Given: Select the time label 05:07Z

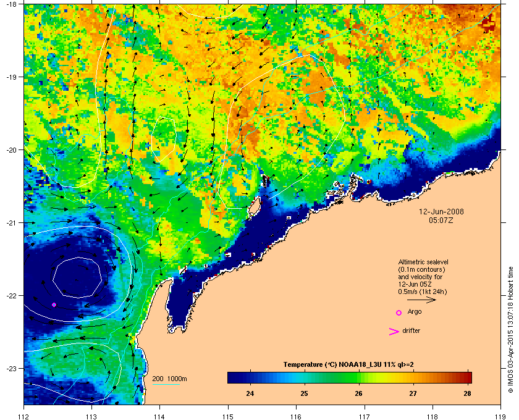Looking at the screenshot, I should point(441,220).
